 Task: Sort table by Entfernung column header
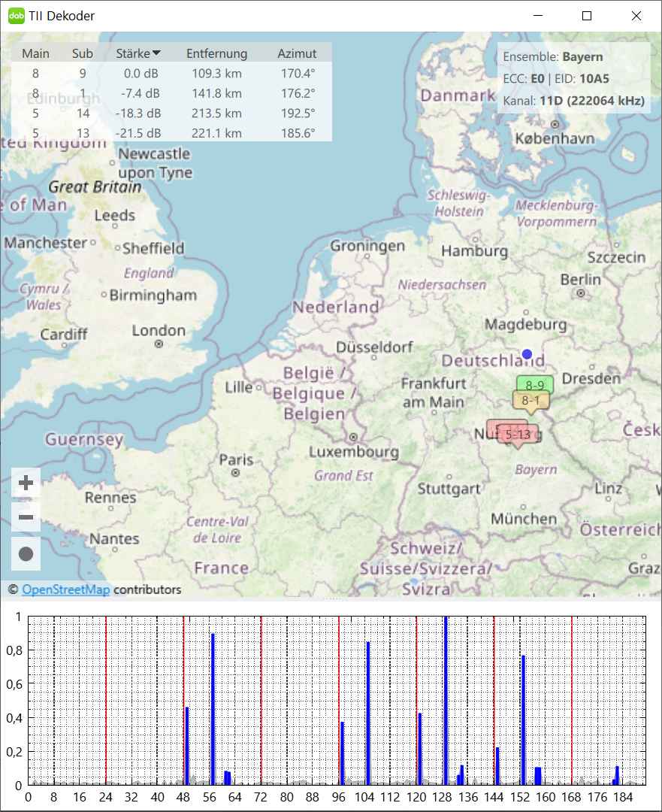tap(216, 53)
